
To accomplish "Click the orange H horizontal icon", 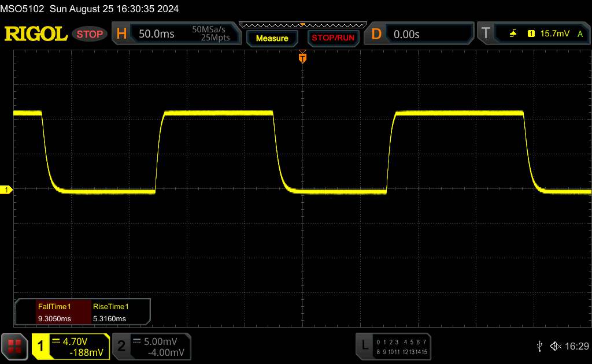I will [x=121, y=34].
